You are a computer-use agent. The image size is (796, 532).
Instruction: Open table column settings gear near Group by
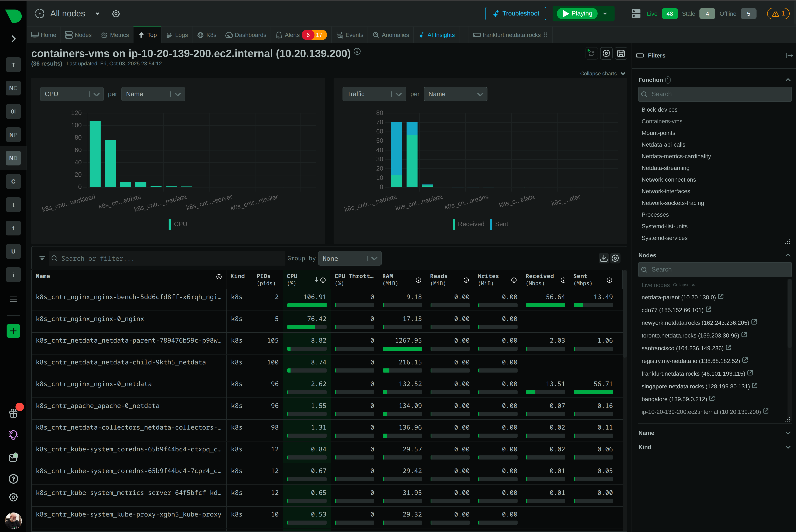(x=615, y=258)
